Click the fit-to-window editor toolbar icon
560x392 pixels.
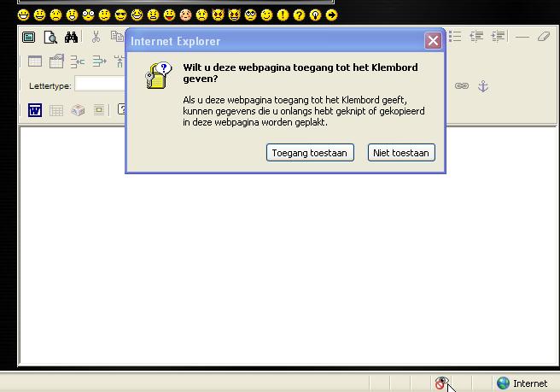point(28,38)
